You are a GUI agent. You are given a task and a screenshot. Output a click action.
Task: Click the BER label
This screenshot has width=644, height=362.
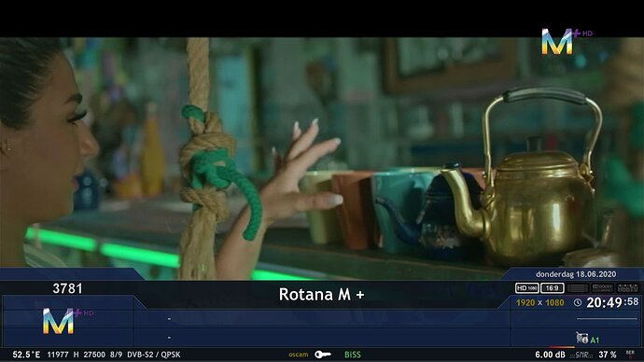tap(630, 353)
